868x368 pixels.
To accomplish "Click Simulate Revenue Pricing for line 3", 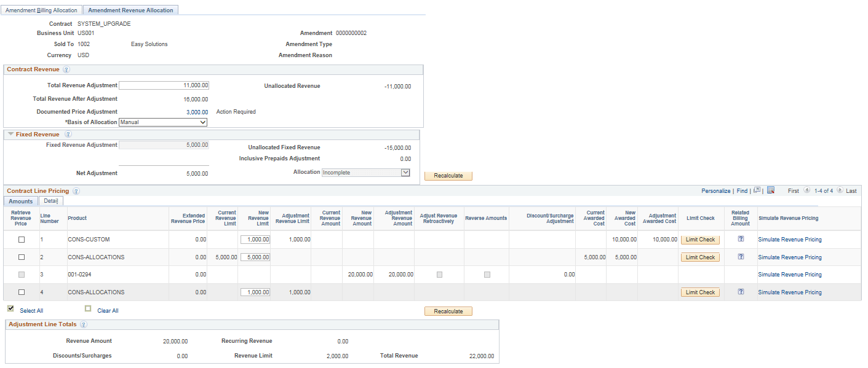I will pyautogui.click(x=790, y=275).
